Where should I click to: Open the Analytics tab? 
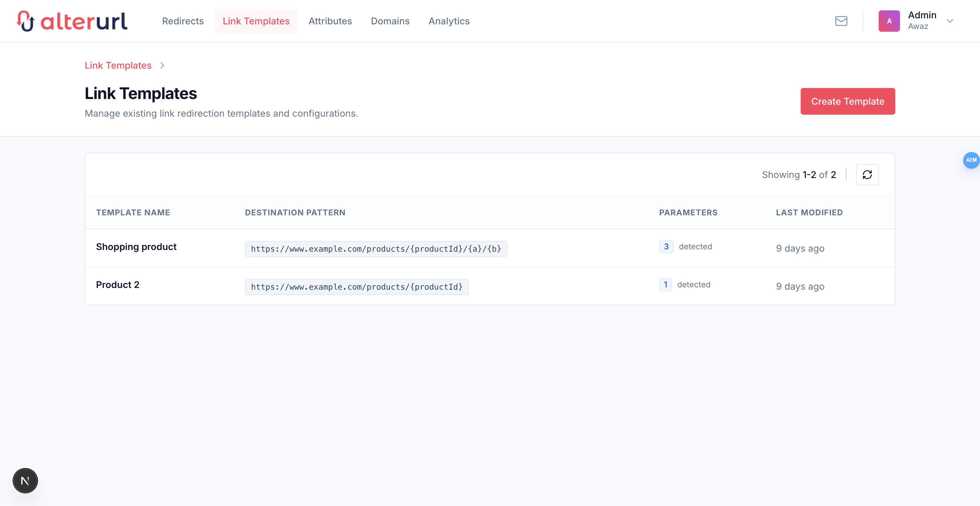click(x=449, y=21)
